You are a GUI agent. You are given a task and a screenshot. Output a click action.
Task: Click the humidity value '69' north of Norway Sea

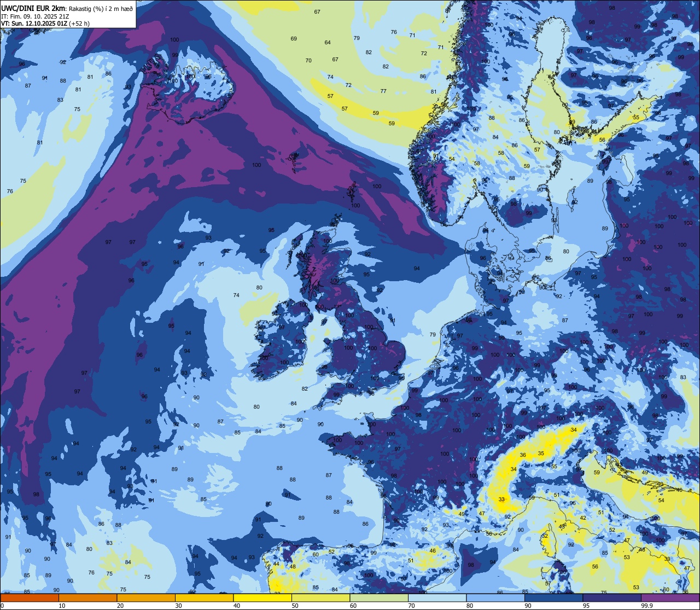point(294,39)
